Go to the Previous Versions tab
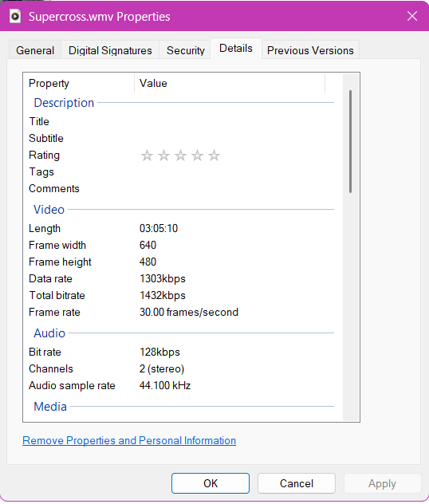The image size is (429, 504). (310, 50)
